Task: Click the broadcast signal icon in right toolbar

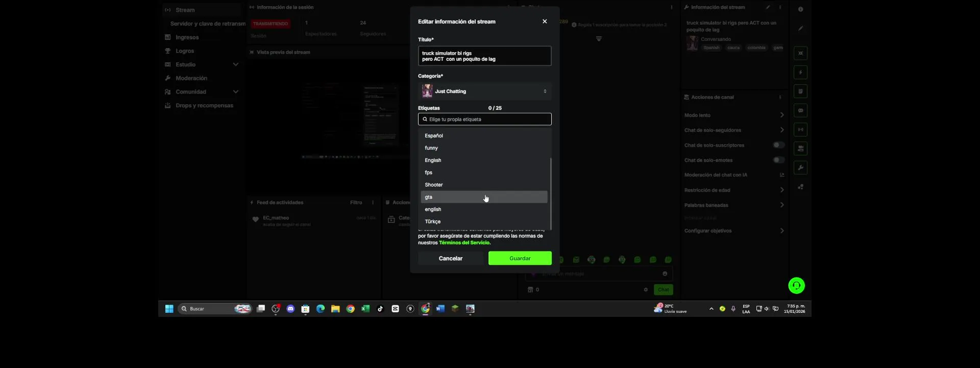Action: pos(800,130)
